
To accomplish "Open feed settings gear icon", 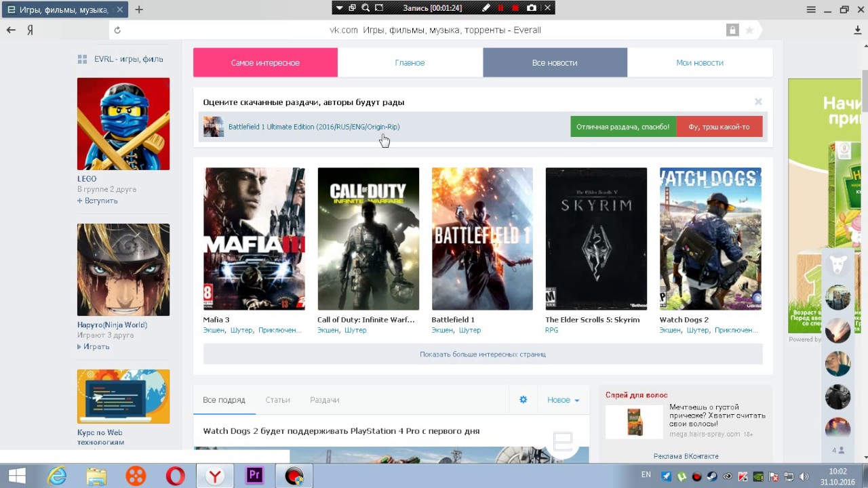I will [523, 400].
